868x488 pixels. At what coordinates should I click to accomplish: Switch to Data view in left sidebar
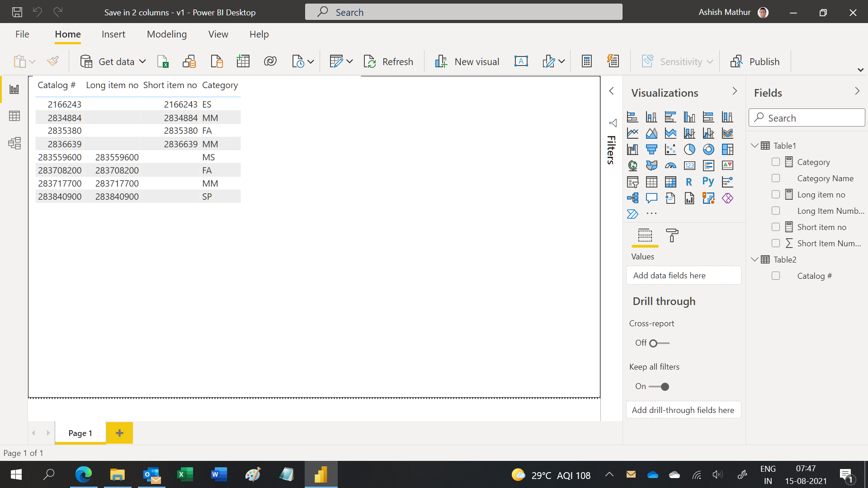(14, 116)
